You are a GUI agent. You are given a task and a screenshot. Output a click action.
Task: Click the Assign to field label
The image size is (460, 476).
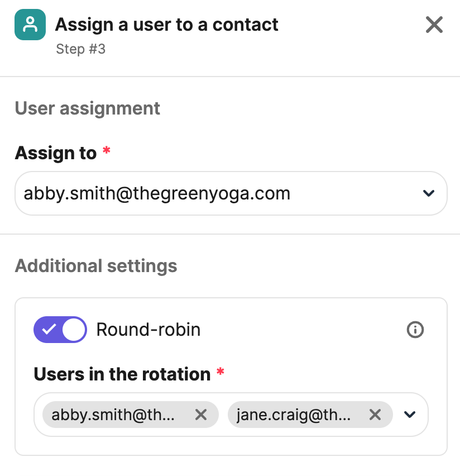coord(56,153)
